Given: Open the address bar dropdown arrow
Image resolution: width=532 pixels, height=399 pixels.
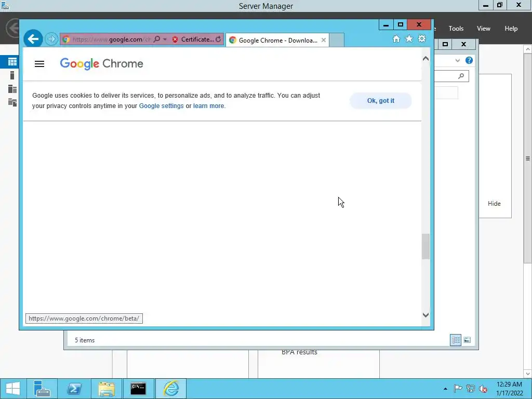Looking at the screenshot, I should (165, 39).
